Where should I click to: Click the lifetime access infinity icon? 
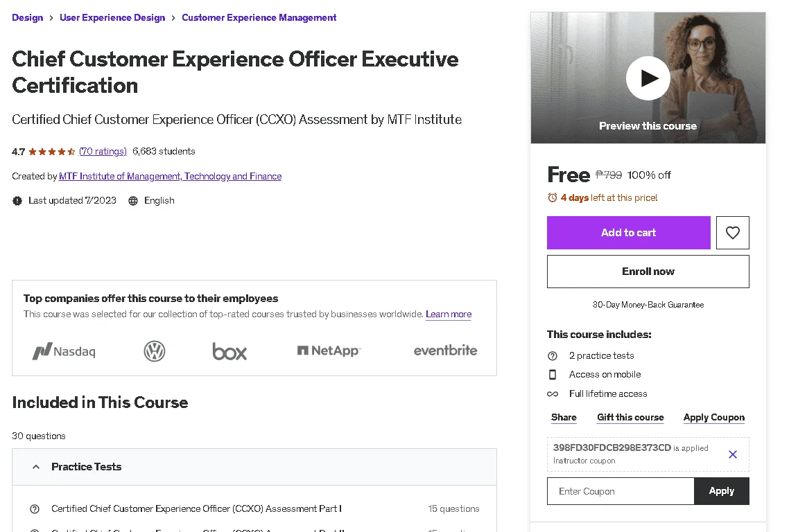coord(553,393)
